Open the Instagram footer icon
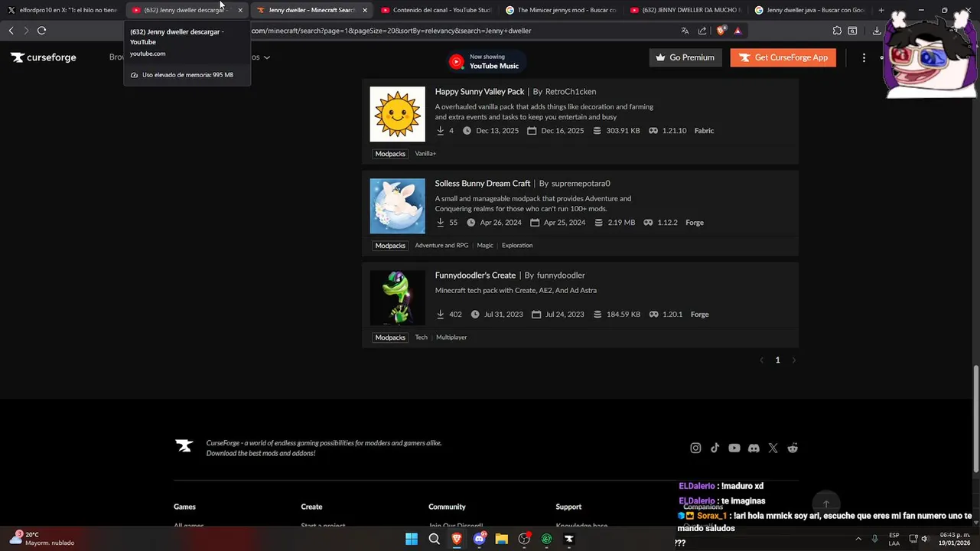This screenshot has width=980, height=551. (695, 448)
